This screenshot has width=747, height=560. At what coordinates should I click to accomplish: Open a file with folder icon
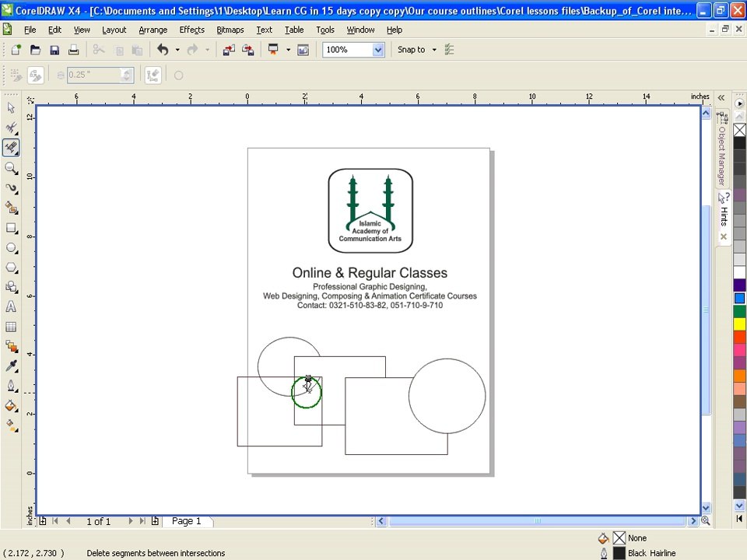click(x=35, y=50)
